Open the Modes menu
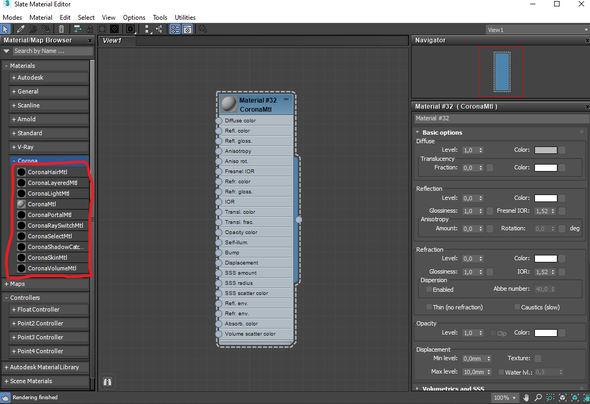The width and height of the screenshot is (590, 404). pos(12,17)
